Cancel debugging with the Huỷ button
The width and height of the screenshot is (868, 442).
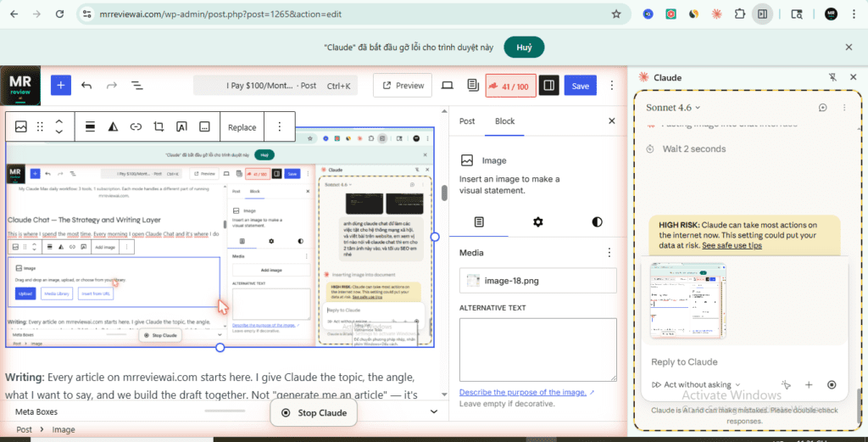pyautogui.click(x=524, y=47)
